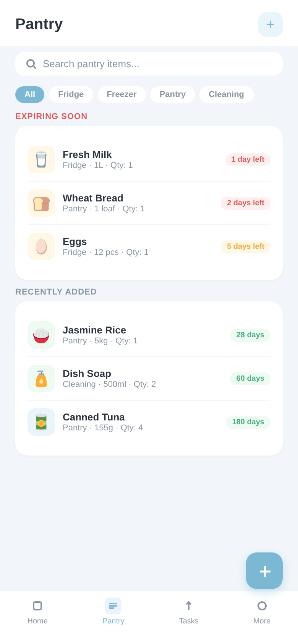
Task: Open the More tab
Action: (x=262, y=611)
